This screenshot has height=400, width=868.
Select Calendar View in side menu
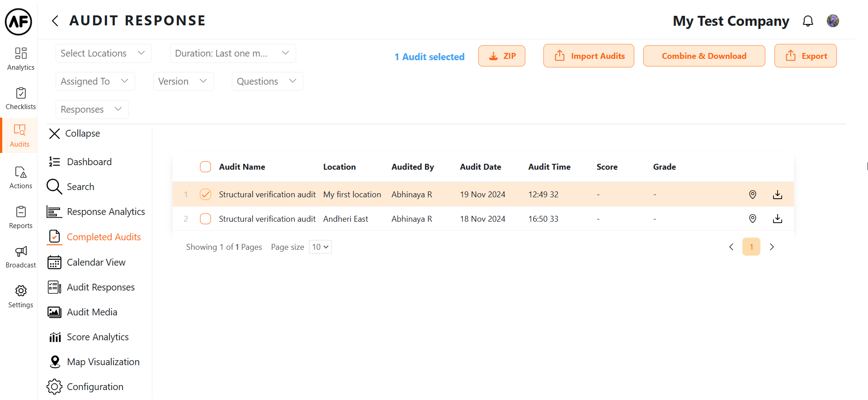[96, 262]
